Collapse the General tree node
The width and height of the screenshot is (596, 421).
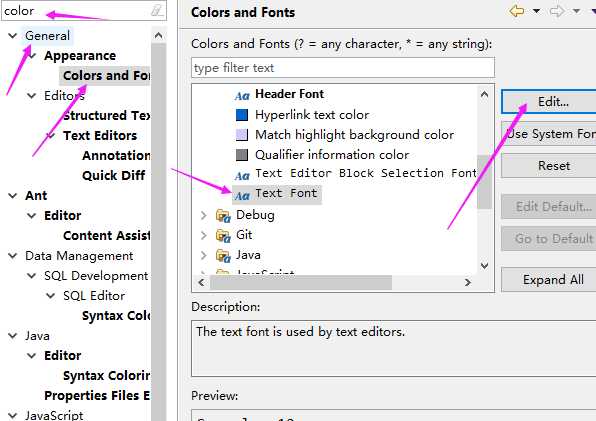click(13, 36)
